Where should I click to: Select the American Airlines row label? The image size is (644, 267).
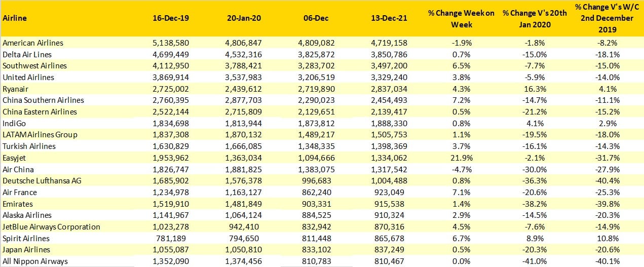pyautogui.click(x=33, y=43)
